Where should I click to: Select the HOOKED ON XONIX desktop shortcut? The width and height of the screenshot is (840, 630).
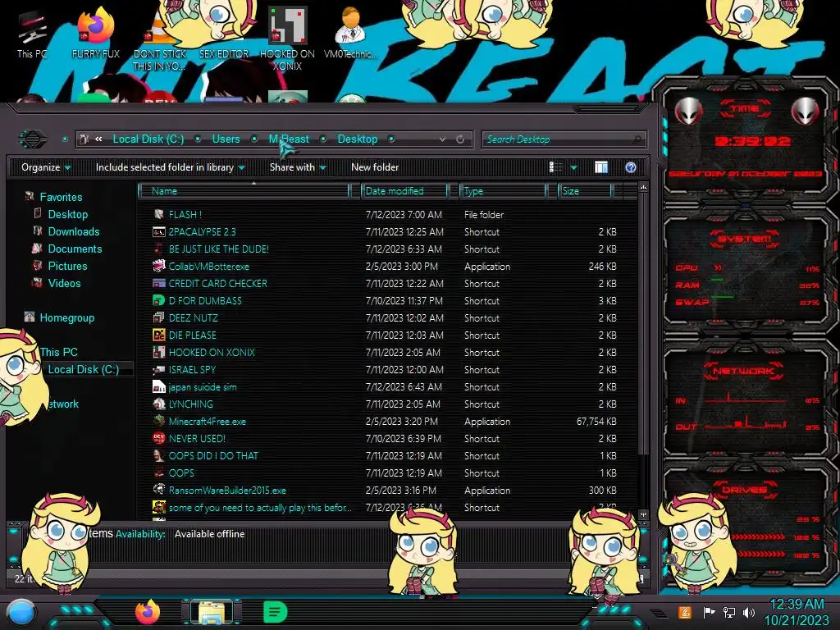point(287,39)
